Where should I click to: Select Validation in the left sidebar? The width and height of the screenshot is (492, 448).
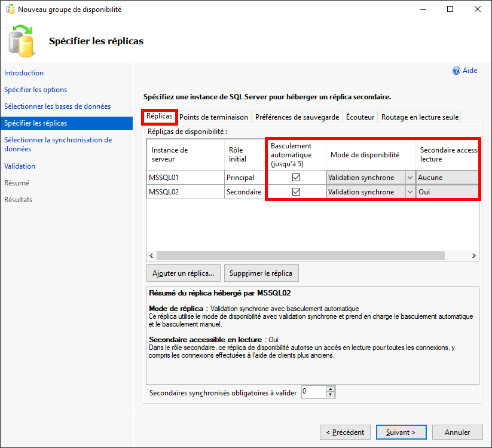click(22, 166)
